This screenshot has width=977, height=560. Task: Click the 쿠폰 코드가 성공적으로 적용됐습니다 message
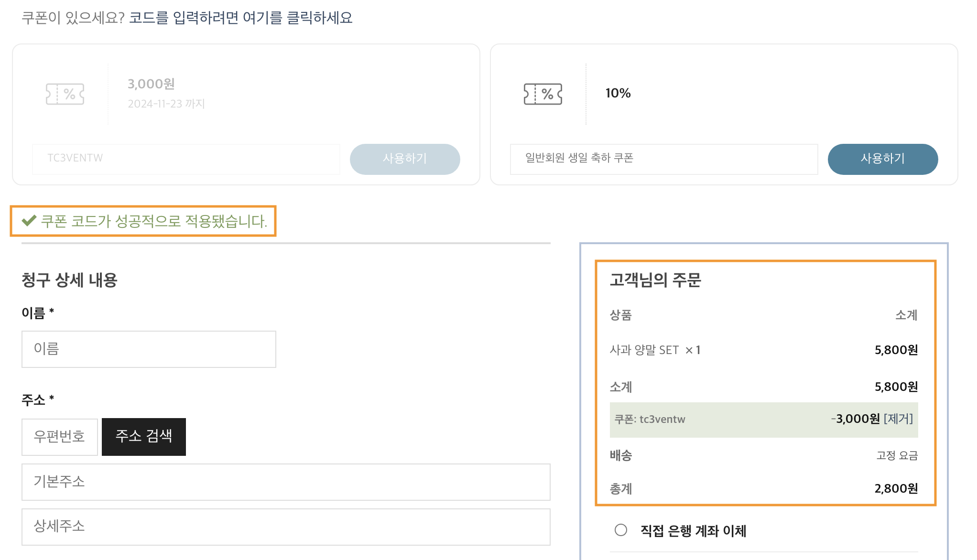[x=154, y=221]
